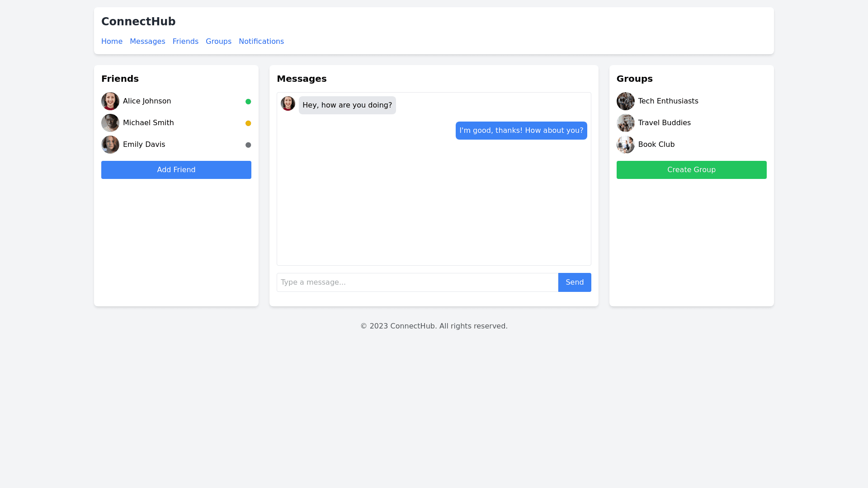Image resolution: width=868 pixels, height=488 pixels.
Task: Click Michael Smith's yellow away status dot
Action: [248, 123]
